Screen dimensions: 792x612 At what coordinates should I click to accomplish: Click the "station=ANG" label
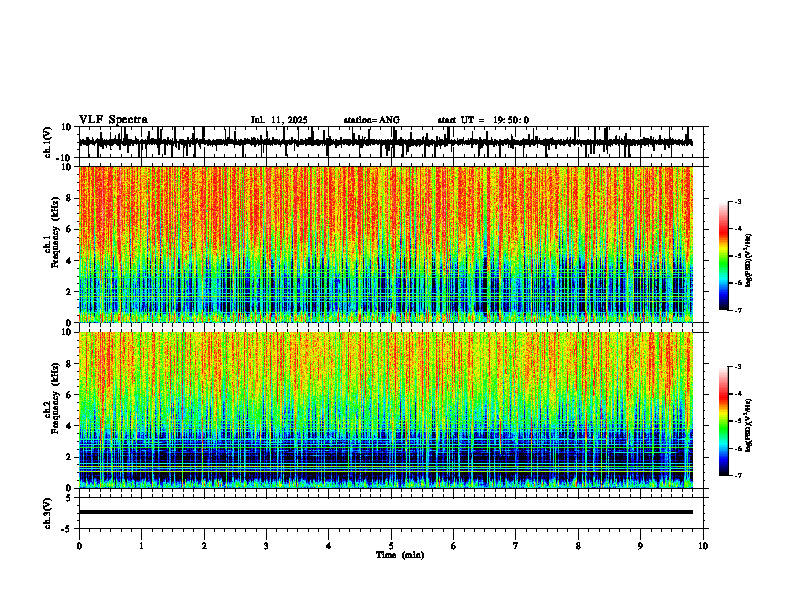pyautogui.click(x=371, y=120)
